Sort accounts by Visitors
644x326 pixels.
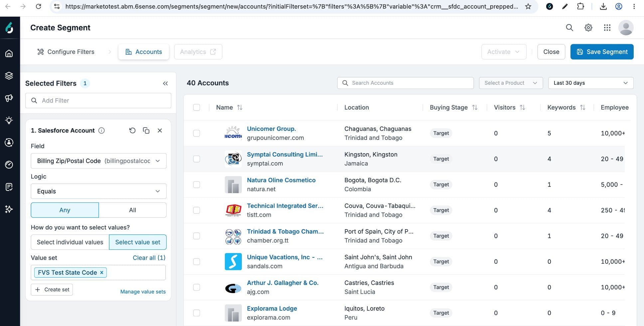coord(522,107)
